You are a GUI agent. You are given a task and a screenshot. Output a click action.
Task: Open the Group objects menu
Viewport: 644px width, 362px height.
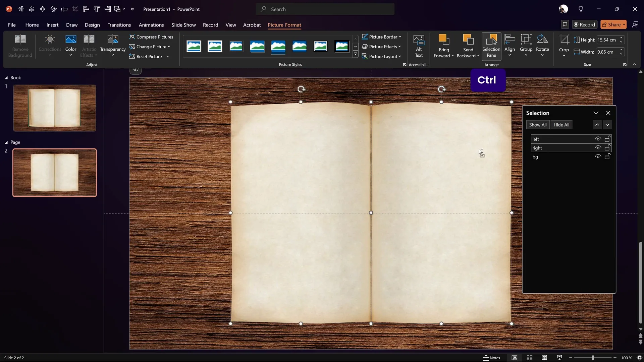click(526, 46)
